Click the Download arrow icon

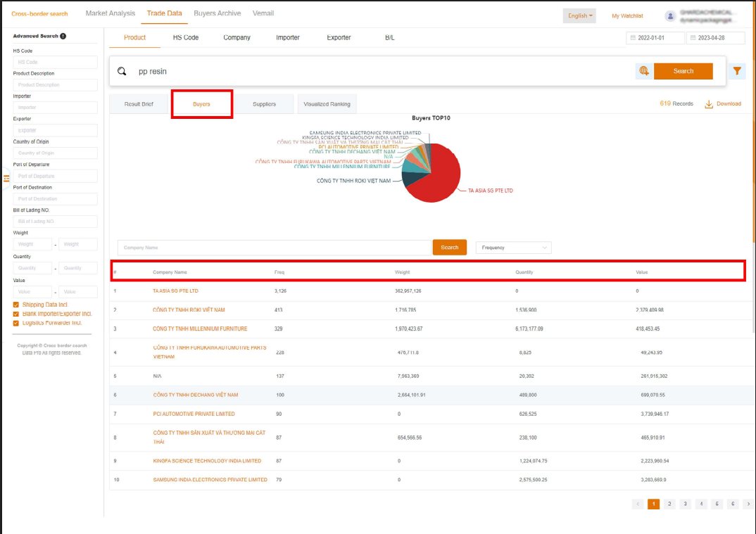click(x=709, y=104)
